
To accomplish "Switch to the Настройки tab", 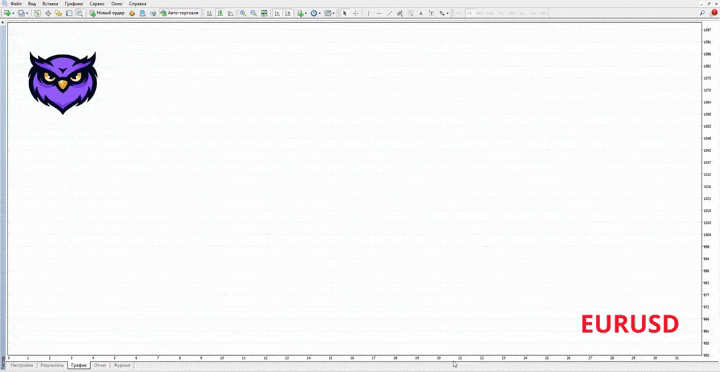I will point(22,366).
